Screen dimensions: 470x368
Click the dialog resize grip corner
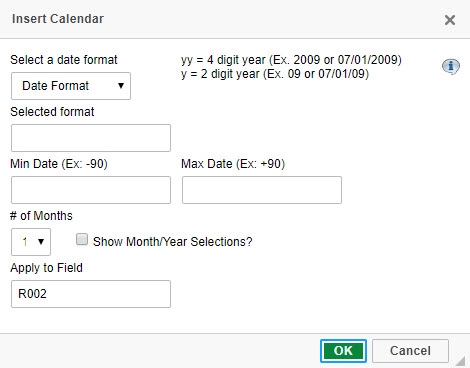click(x=460, y=361)
